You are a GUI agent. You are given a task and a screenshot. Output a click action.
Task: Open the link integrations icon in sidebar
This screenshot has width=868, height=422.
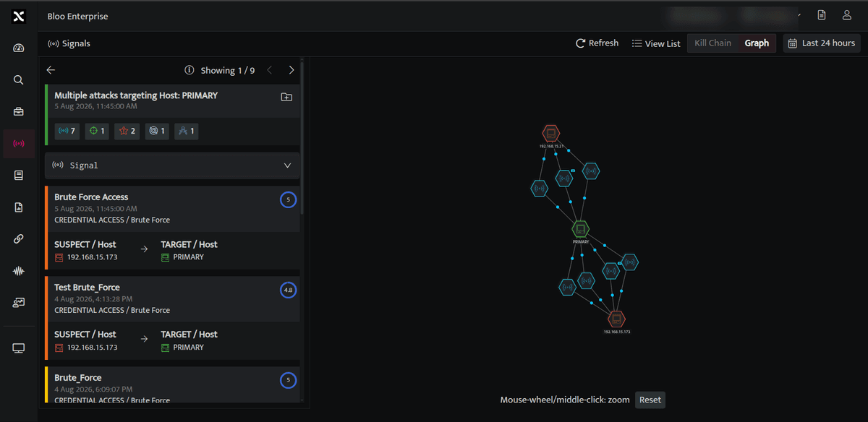[x=19, y=239]
